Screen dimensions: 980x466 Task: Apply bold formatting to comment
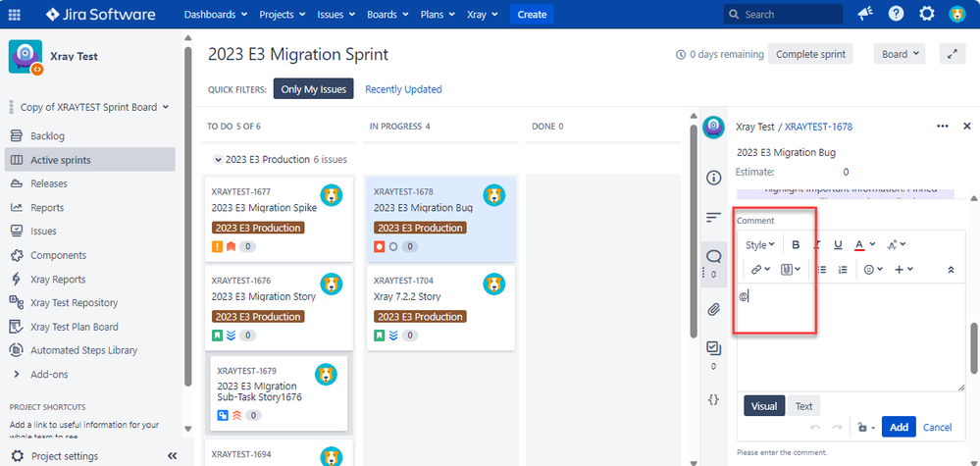pyautogui.click(x=796, y=245)
